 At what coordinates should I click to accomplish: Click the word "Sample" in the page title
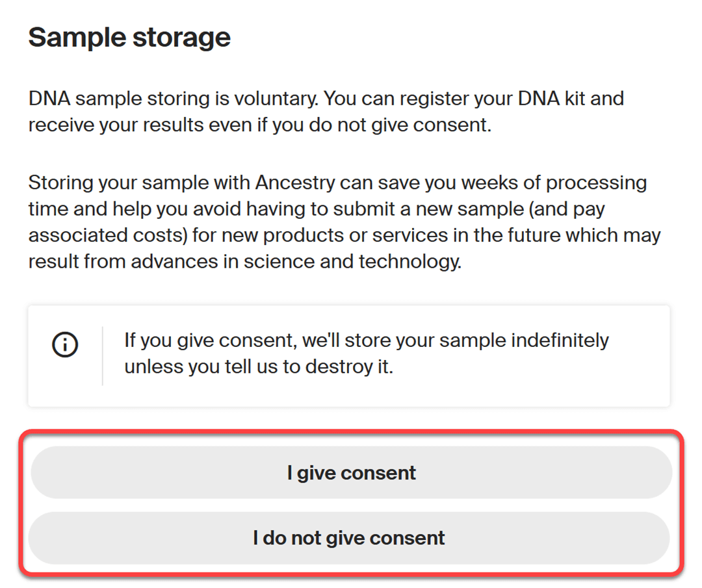pyautogui.click(x=77, y=37)
